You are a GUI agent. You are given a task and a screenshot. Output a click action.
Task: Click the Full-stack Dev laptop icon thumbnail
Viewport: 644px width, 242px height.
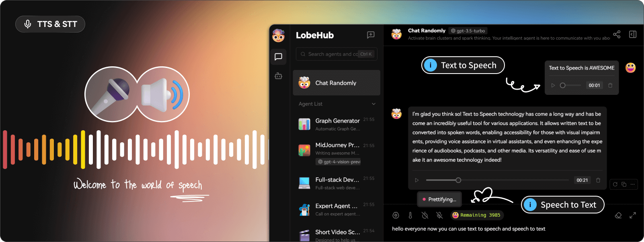pos(304,183)
